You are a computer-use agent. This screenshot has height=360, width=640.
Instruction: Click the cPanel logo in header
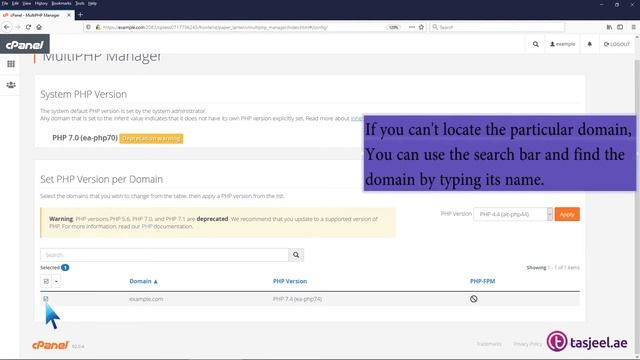click(24, 44)
